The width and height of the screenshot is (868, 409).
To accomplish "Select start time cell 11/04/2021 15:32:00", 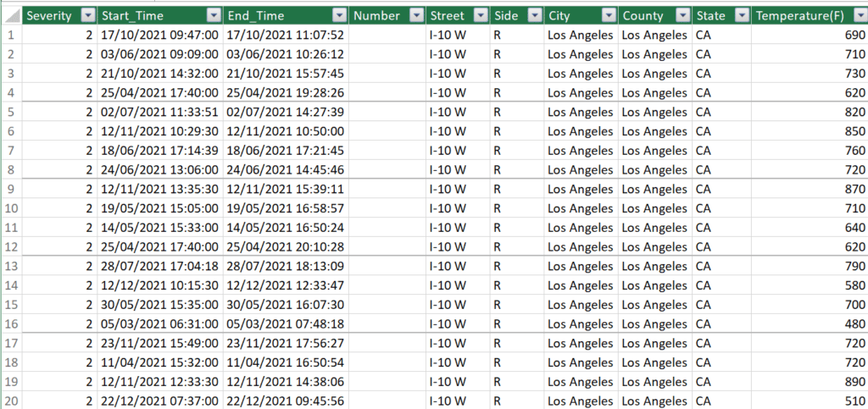I will [160, 362].
